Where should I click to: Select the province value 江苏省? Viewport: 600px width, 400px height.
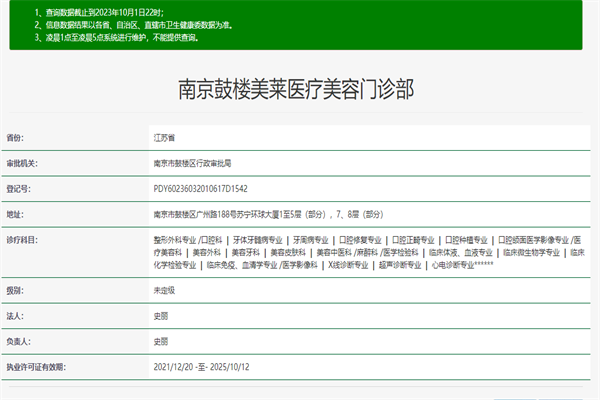point(164,138)
